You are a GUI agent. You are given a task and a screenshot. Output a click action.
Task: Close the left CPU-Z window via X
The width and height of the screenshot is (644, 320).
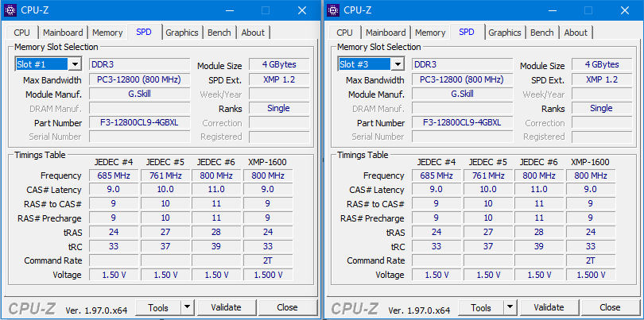(x=302, y=10)
